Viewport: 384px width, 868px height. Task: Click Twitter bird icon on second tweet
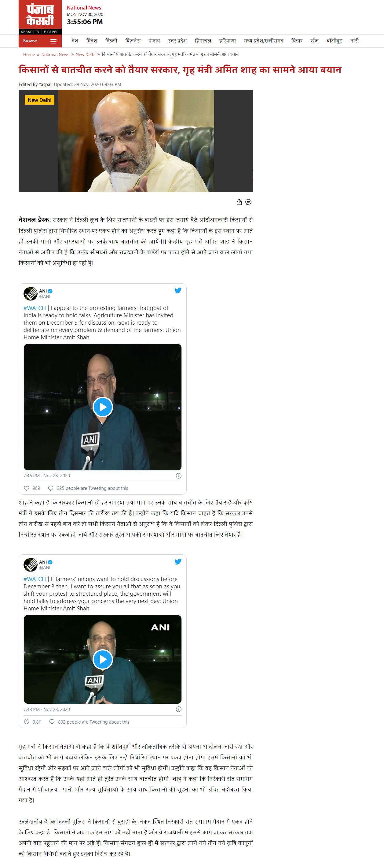click(178, 561)
